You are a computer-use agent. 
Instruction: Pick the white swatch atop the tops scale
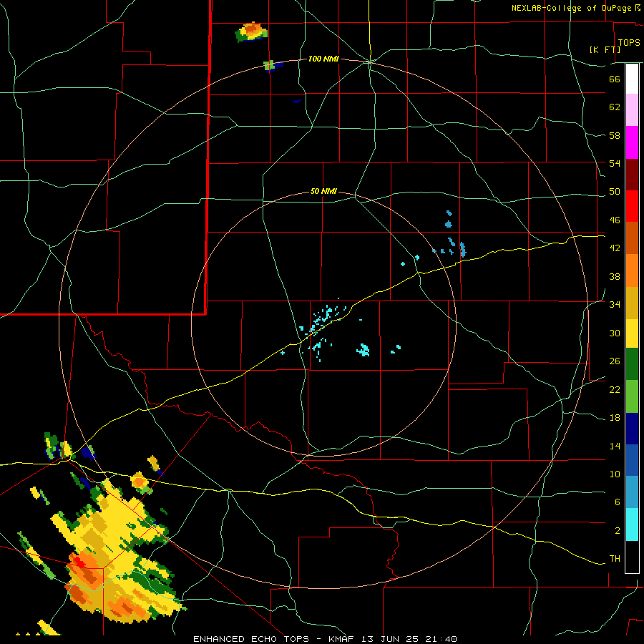click(632, 79)
